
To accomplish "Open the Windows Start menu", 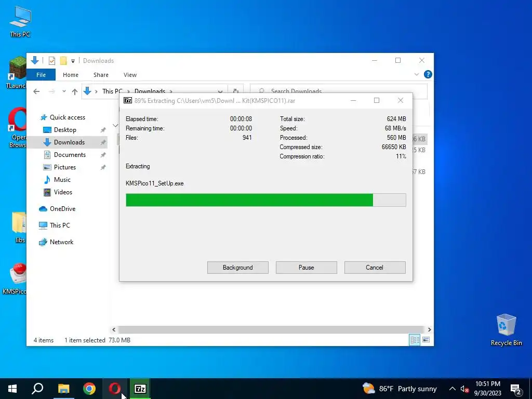I will (12, 389).
